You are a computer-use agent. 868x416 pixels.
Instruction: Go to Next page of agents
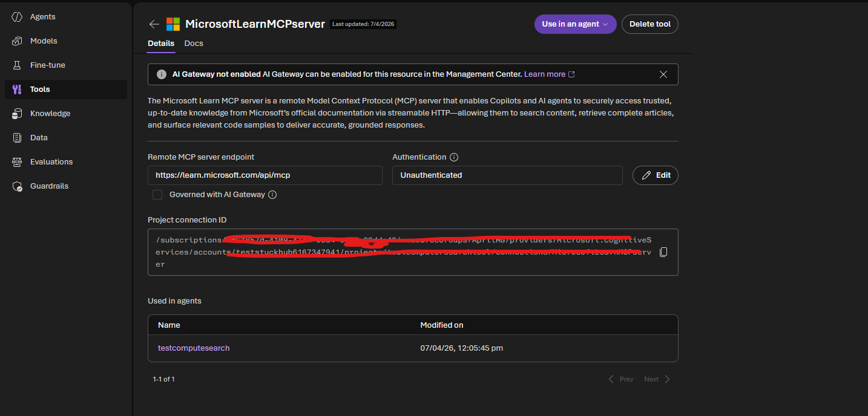coord(657,379)
